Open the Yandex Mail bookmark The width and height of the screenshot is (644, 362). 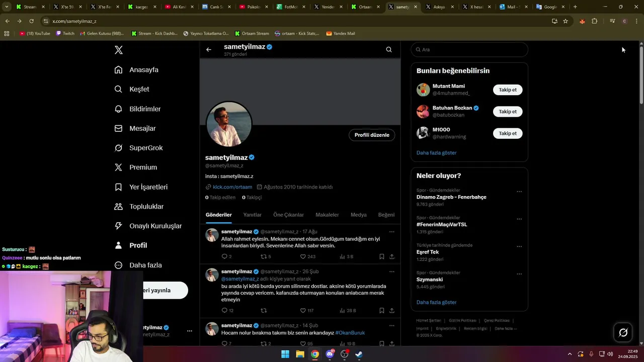coord(341,34)
